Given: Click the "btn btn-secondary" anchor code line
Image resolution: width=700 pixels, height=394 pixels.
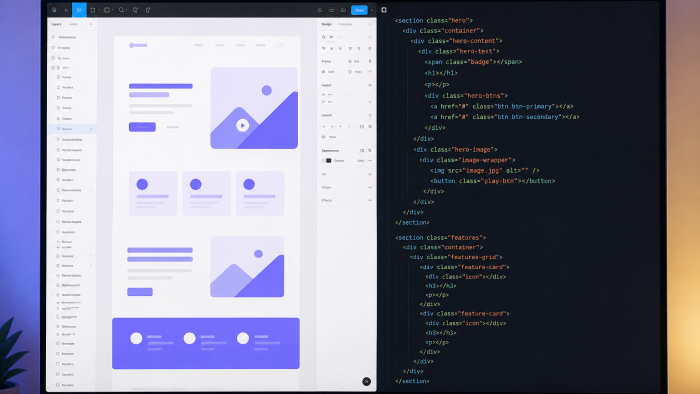Looking at the screenshot, I should (x=505, y=117).
